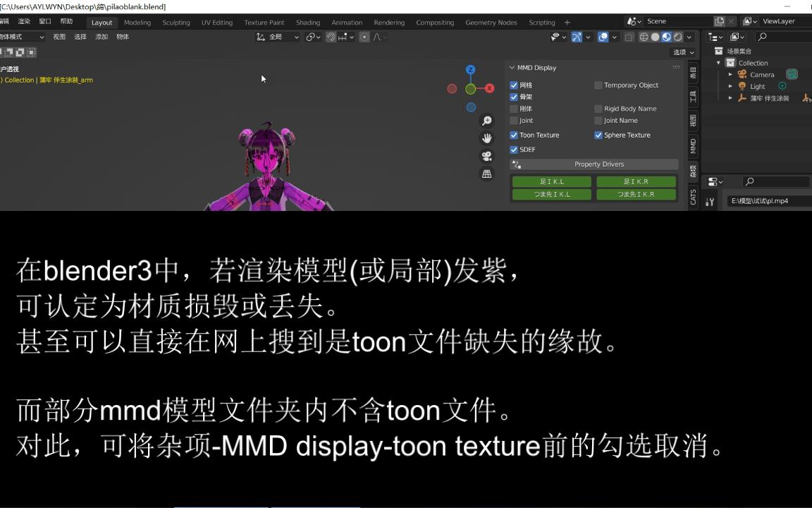Screen dimensions: 812x508
Task: Click the grid icon under the camera icon
Action: pyautogui.click(x=486, y=174)
